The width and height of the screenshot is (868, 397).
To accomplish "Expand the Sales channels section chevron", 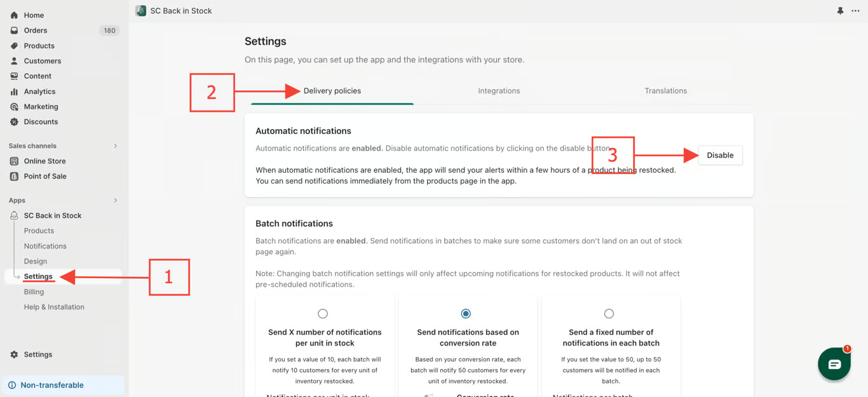I will tap(115, 146).
